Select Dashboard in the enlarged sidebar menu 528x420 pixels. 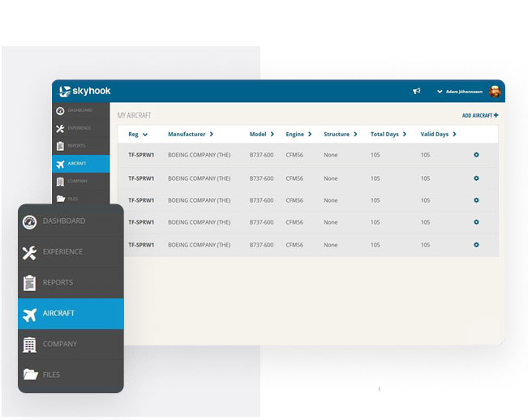(63, 221)
